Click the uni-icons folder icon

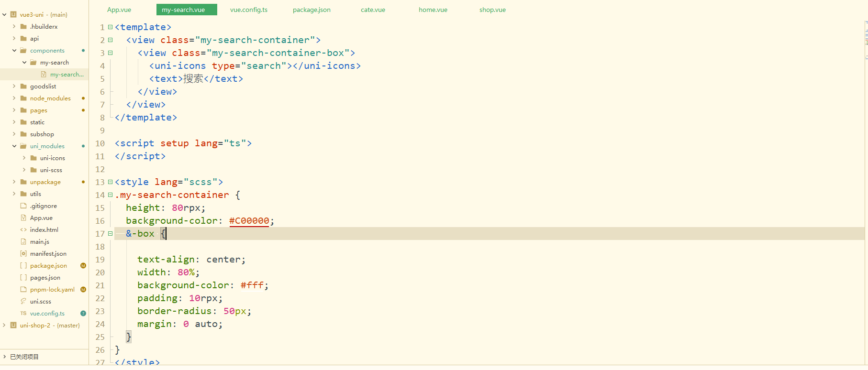pos(33,158)
